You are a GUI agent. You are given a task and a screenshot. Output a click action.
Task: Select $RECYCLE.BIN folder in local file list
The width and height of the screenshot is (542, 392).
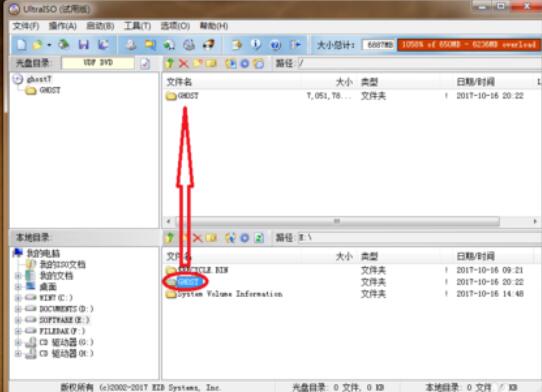pyautogui.click(x=203, y=270)
